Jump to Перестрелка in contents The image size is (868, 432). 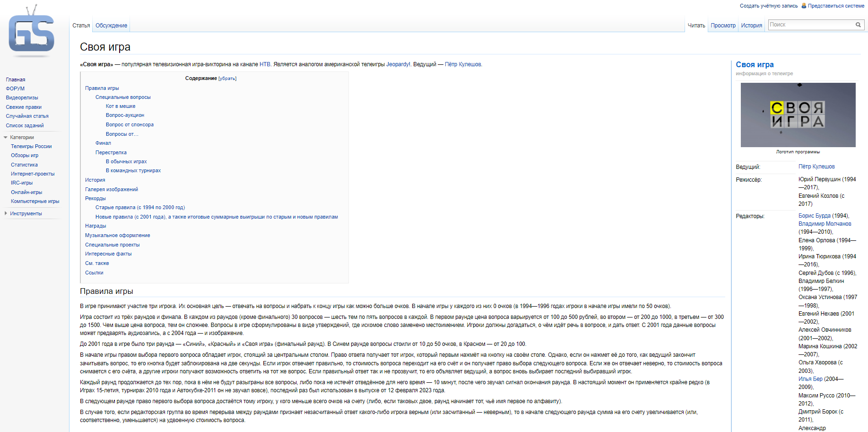point(111,152)
